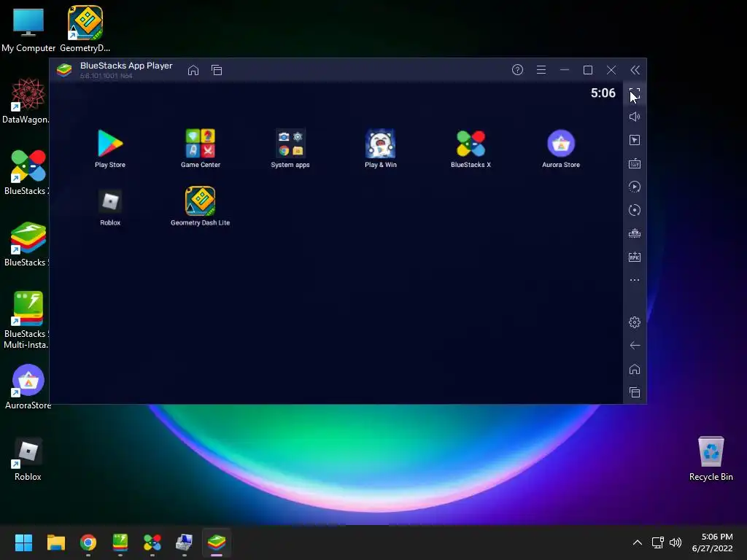Viewport: 747px width, 560px height.
Task: Launch Geometry Dash Lite in BlueStacks
Action: click(200, 206)
